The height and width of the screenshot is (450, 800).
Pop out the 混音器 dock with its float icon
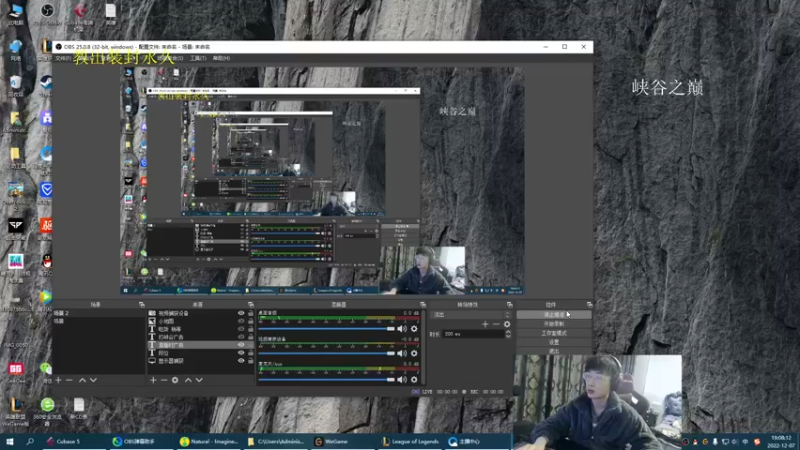(x=422, y=305)
